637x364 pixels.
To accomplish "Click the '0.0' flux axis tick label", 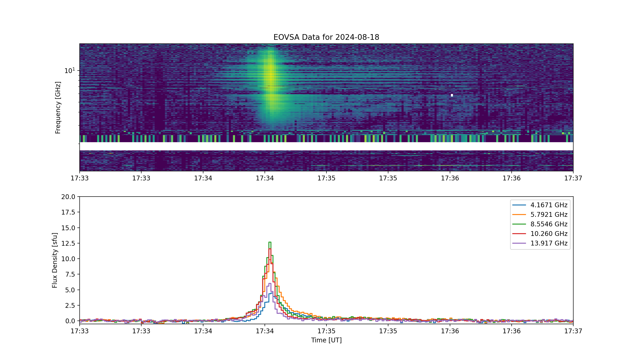I will 70,321.
